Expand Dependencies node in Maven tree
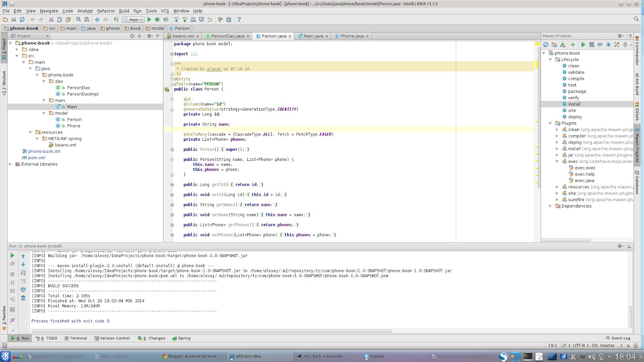Image resolution: width=644 pixels, height=362 pixels. 550,206
